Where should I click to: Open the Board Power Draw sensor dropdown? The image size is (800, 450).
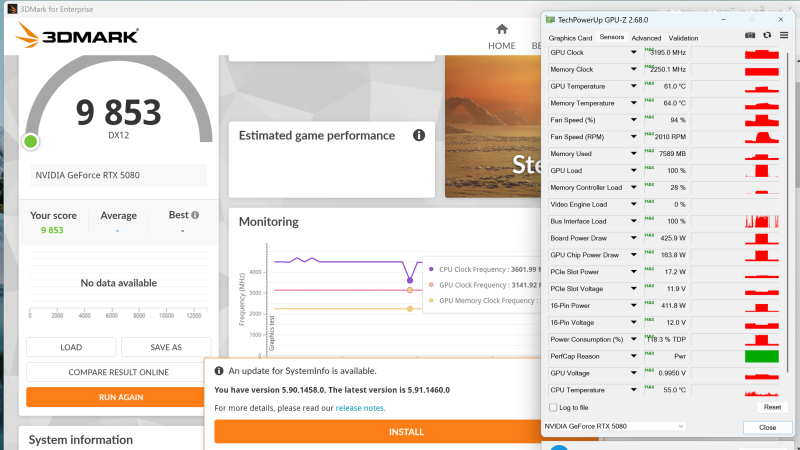tap(634, 238)
